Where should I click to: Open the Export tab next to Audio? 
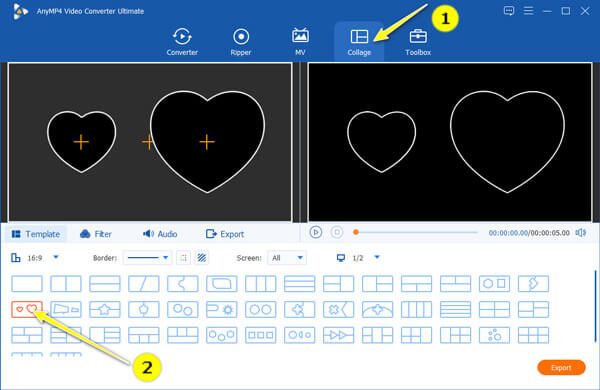[225, 234]
